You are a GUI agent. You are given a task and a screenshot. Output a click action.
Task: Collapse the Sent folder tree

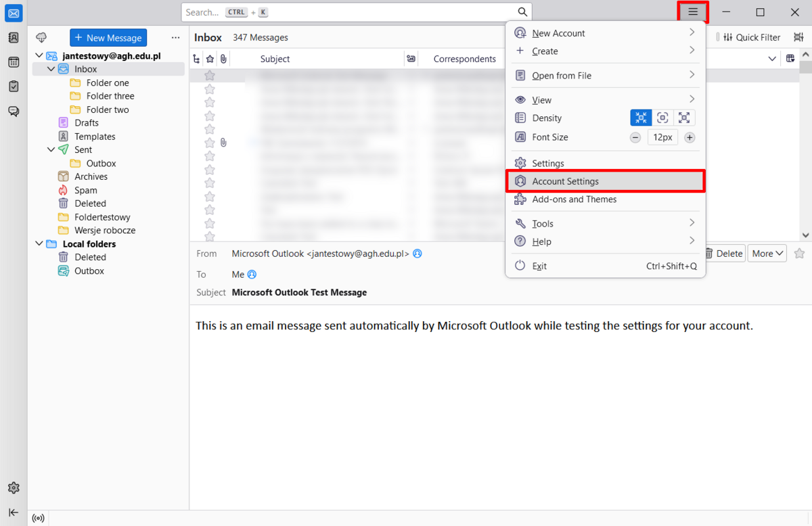[x=51, y=149]
